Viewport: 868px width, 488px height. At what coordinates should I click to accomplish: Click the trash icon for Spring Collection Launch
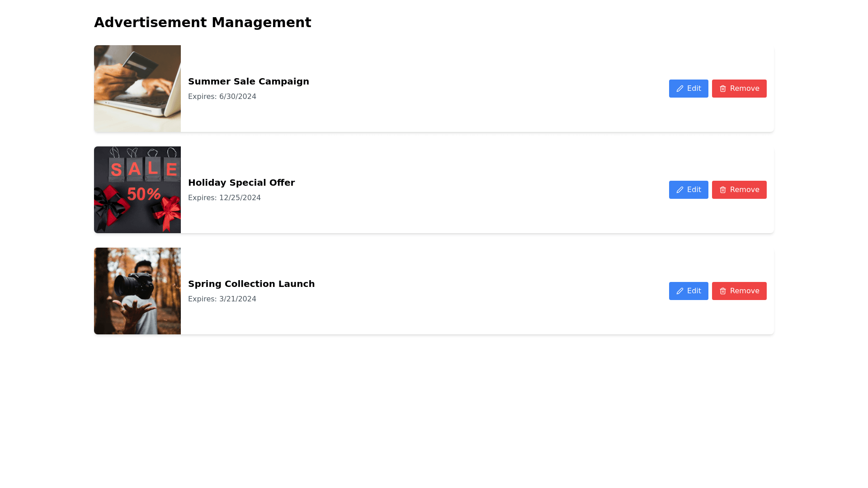click(722, 291)
